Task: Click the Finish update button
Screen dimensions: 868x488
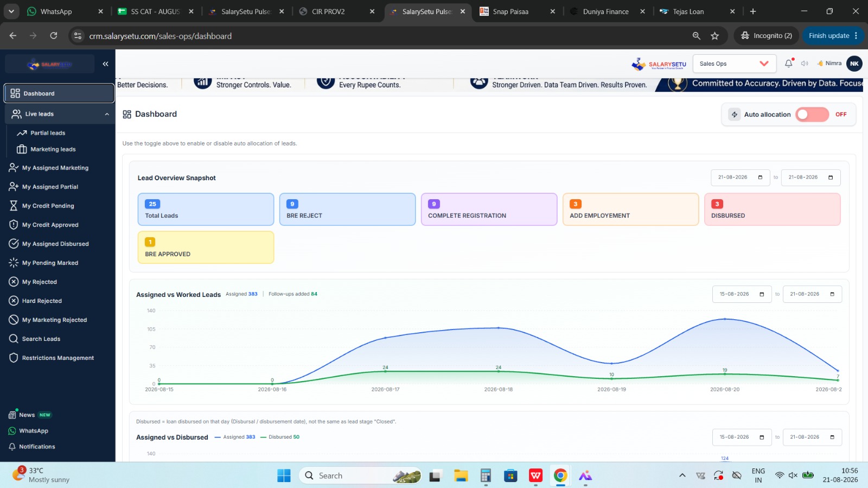Action: pyautogui.click(x=833, y=36)
